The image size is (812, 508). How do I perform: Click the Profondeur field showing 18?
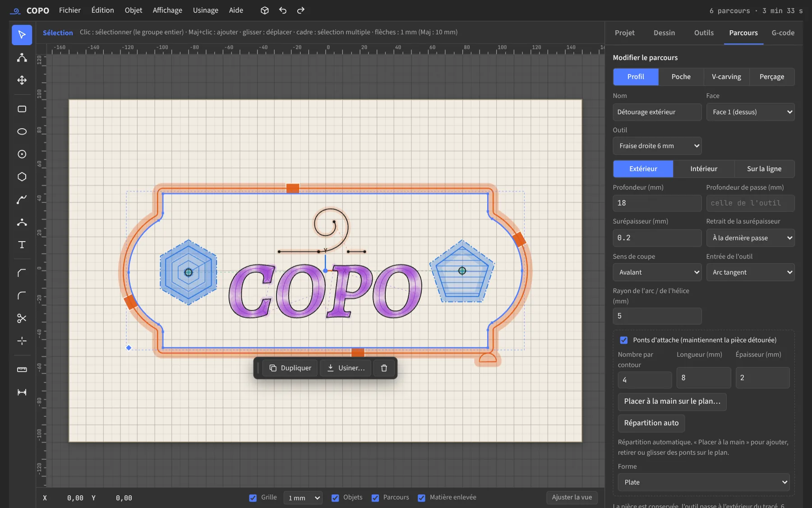tap(657, 203)
